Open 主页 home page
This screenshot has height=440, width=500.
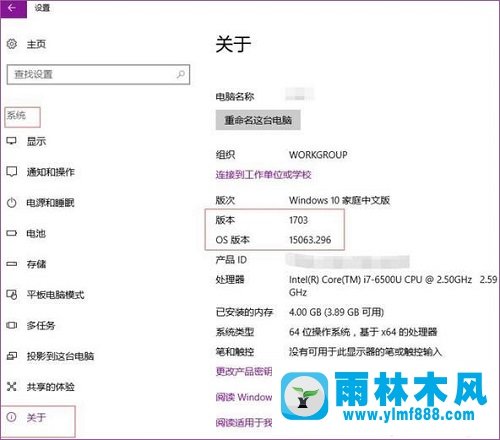pos(36,44)
